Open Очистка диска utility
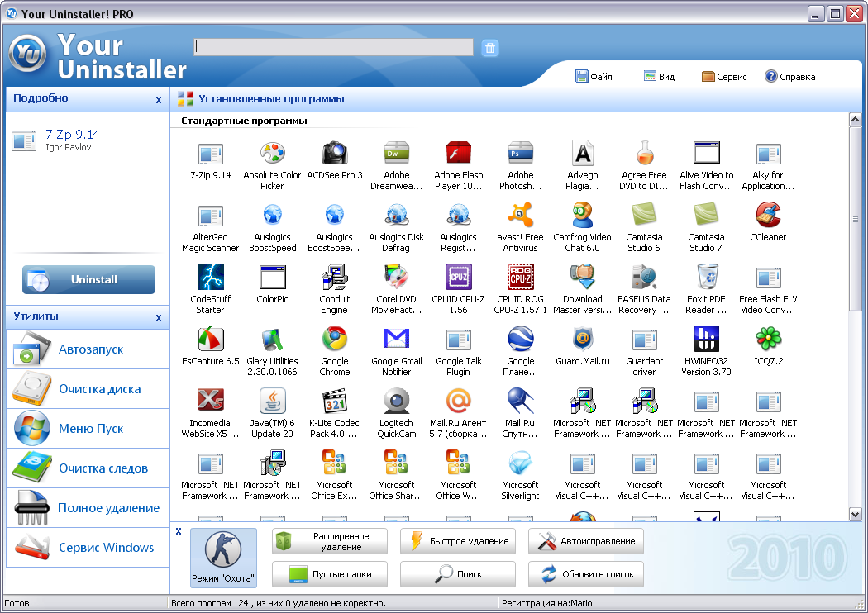This screenshot has width=868, height=613. pos(88,389)
